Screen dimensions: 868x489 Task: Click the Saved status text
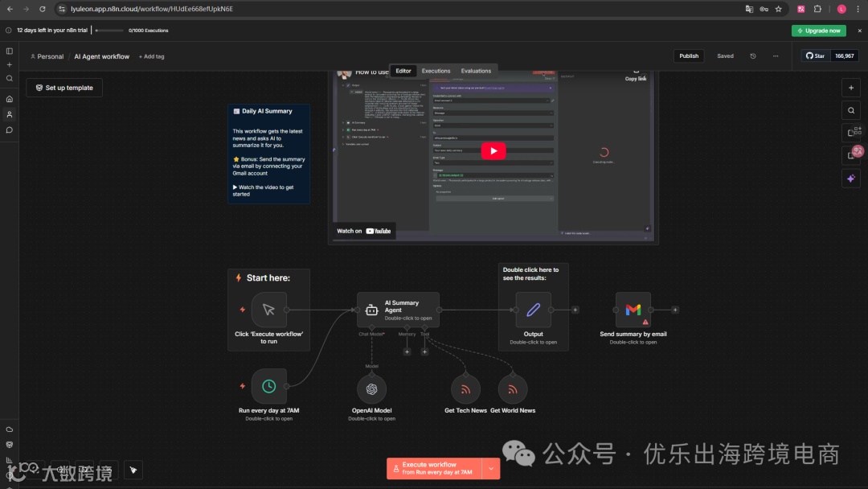point(725,56)
